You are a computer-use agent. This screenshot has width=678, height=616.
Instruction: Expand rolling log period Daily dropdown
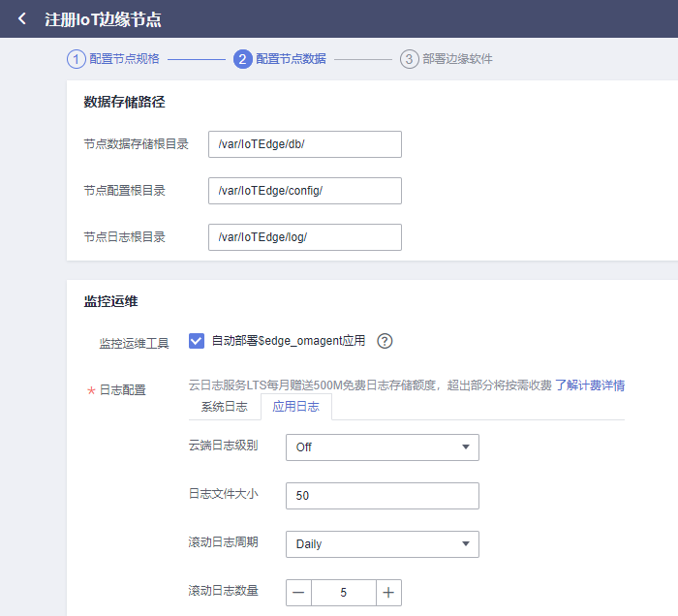[382, 544]
